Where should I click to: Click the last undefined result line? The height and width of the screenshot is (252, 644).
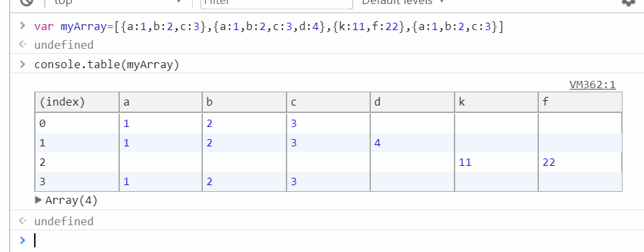coord(64,221)
